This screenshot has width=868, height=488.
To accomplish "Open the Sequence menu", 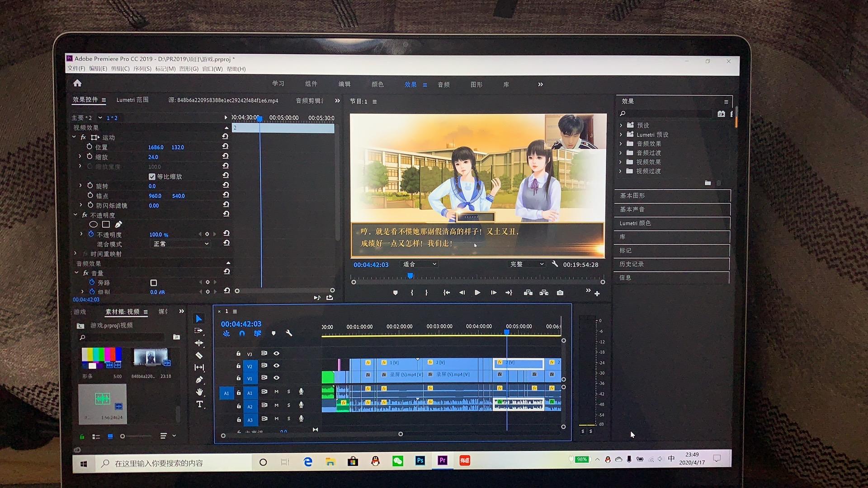I will pos(142,69).
